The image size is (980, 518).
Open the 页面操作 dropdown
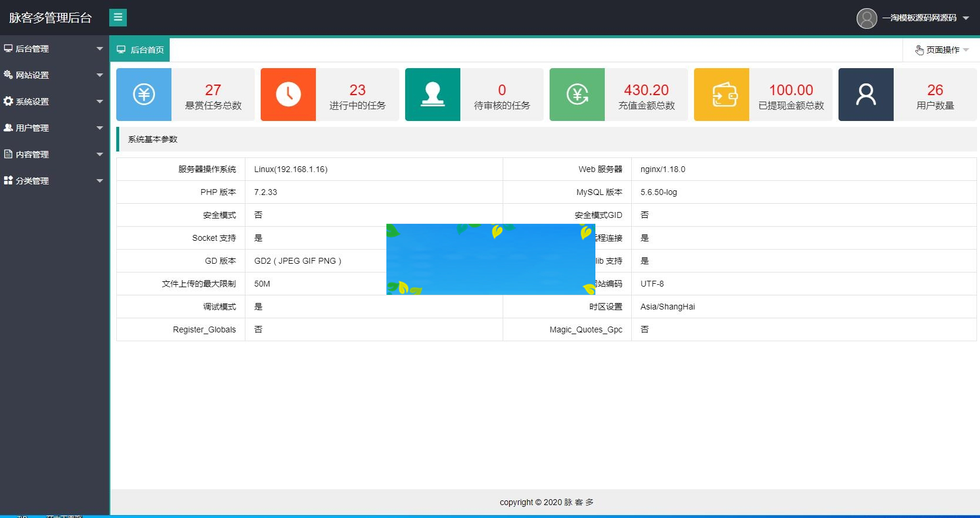coord(942,50)
